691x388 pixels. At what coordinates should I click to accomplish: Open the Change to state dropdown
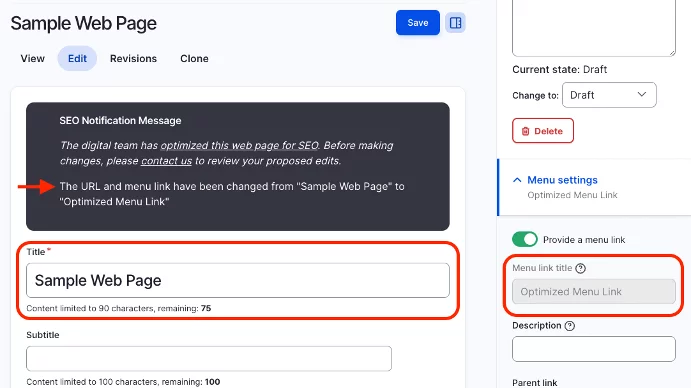tap(609, 95)
